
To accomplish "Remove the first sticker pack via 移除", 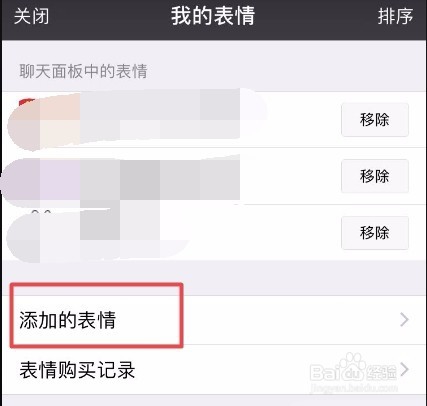I will (375, 120).
